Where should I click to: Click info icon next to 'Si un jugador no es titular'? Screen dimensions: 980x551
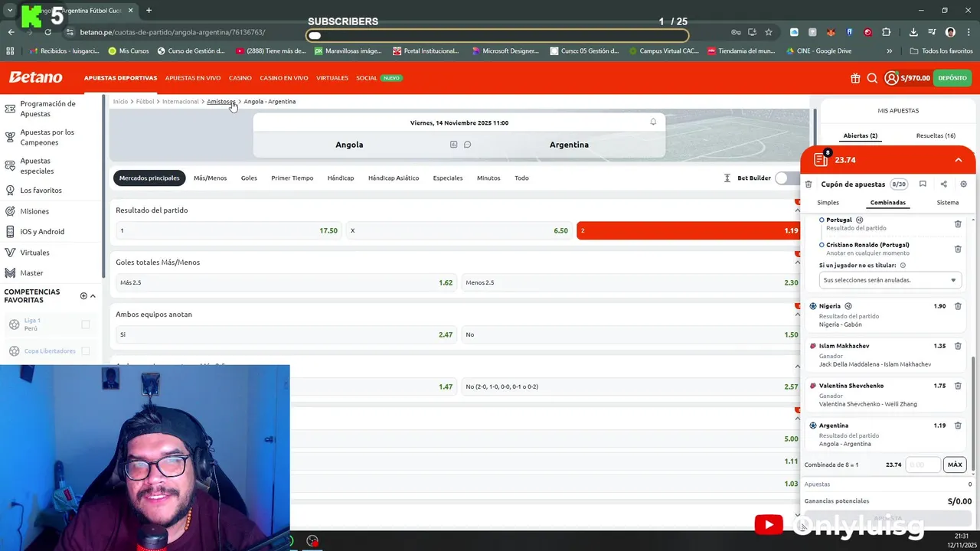tap(903, 266)
